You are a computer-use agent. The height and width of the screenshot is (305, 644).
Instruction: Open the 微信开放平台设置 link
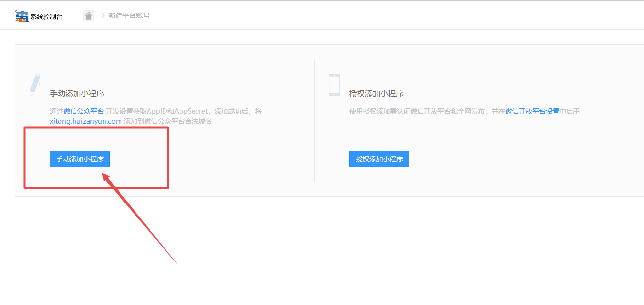532,111
